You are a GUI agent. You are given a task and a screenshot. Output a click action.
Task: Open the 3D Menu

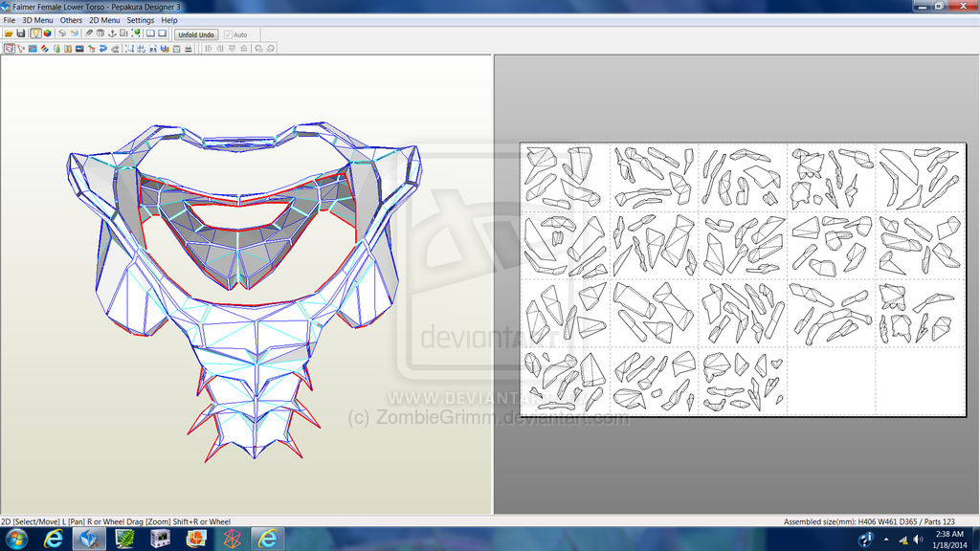[37, 20]
